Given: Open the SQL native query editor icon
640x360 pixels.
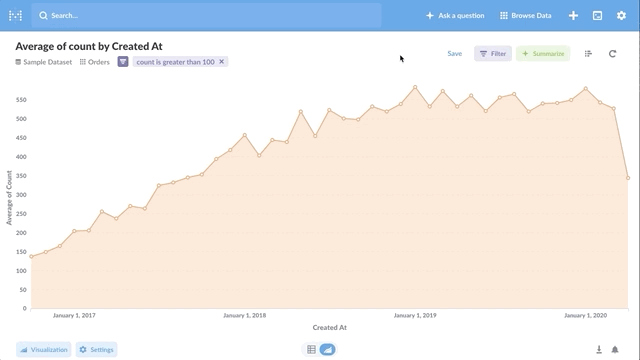Looking at the screenshot, I should 597,16.
